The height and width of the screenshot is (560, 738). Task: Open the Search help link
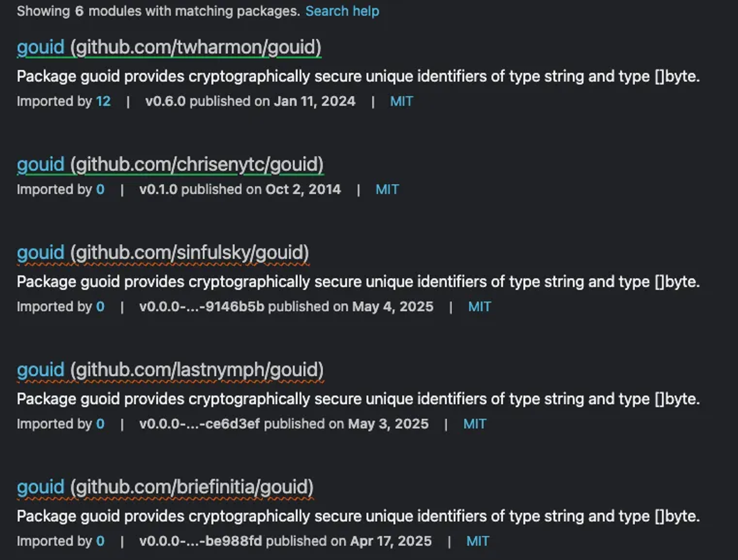tap(342, 11)
